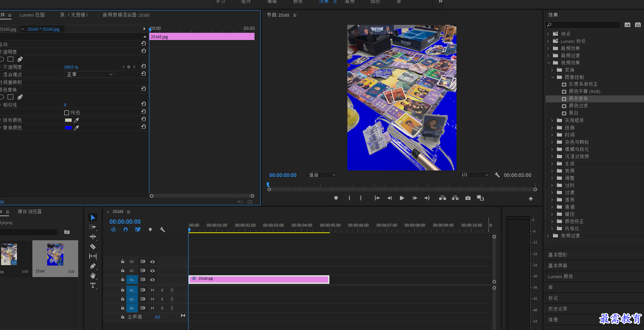Select the Track Select Forward tool

tap(93, 227)
